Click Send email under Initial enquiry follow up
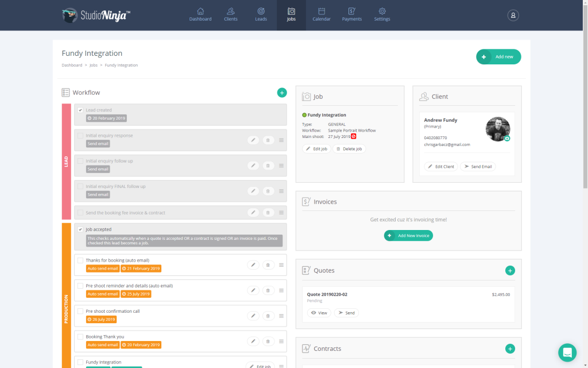The width and height of the screenshot is (588, 368). click(x=98, y=170)
